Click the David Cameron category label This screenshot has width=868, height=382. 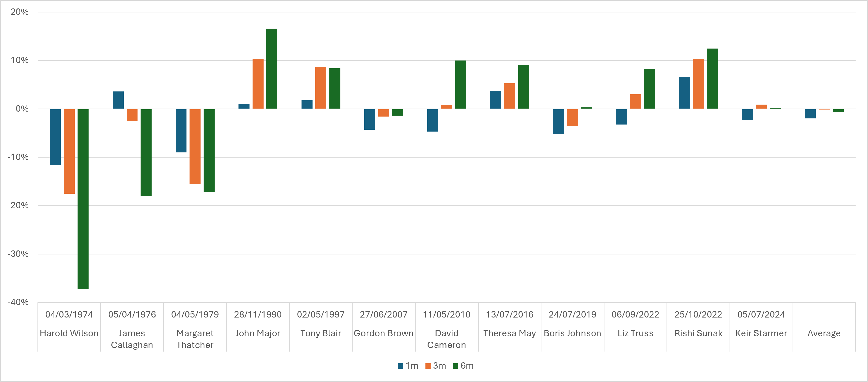[447, 339]
